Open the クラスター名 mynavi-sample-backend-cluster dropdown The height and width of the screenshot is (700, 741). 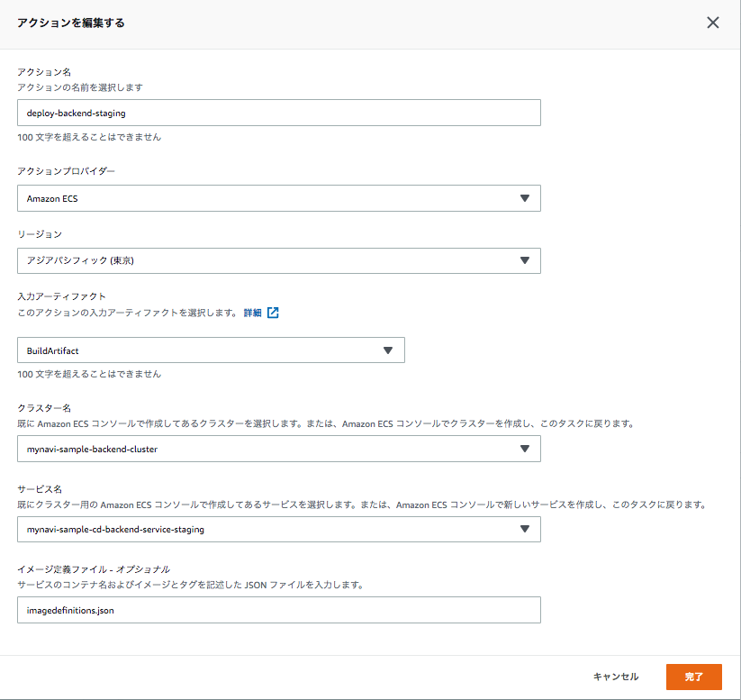coord(279,449)
